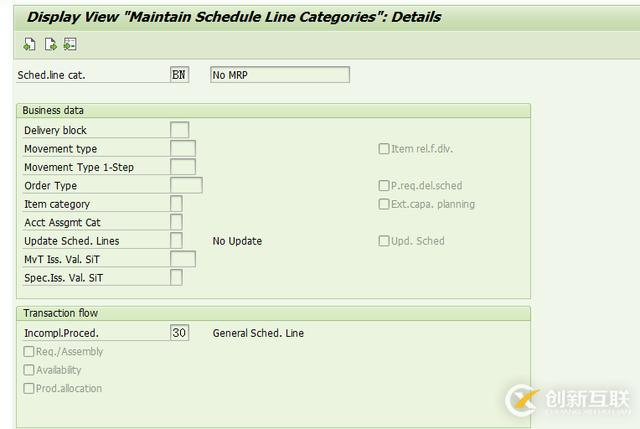Click into the Order Type field
Image resolution: width=640 pixels, height=429 pixels.
(x=186, y=186)
